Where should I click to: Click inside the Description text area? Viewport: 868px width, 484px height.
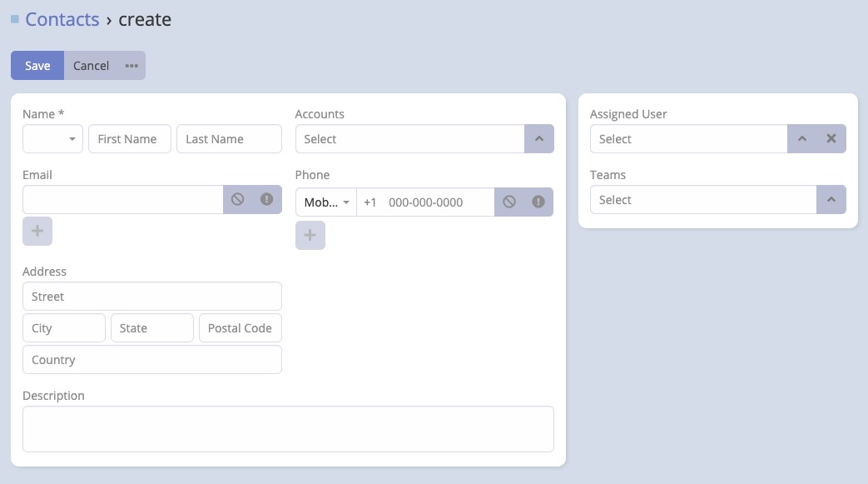click(288, 428)
